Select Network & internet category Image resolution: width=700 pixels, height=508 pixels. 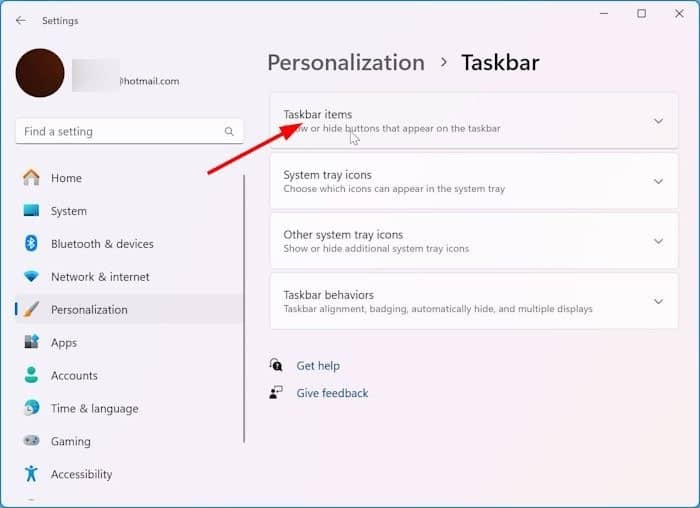click(x=129, y=277)
